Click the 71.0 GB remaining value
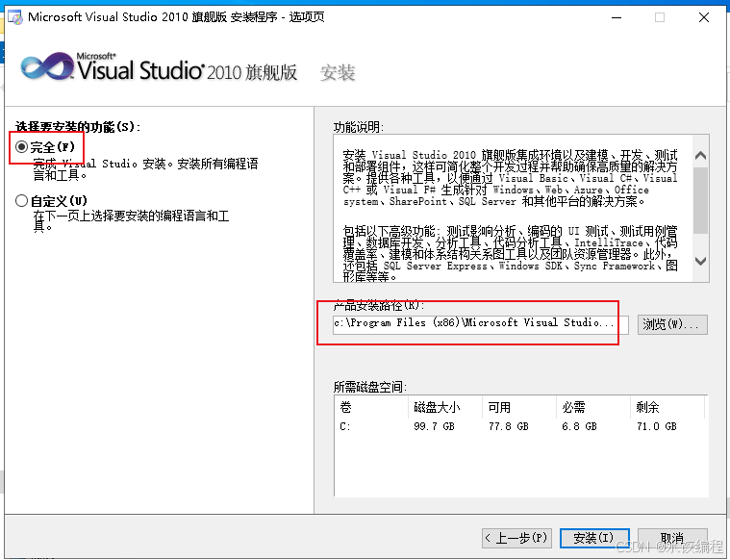This screenshot has width=730, height=560. click(657, 426)
